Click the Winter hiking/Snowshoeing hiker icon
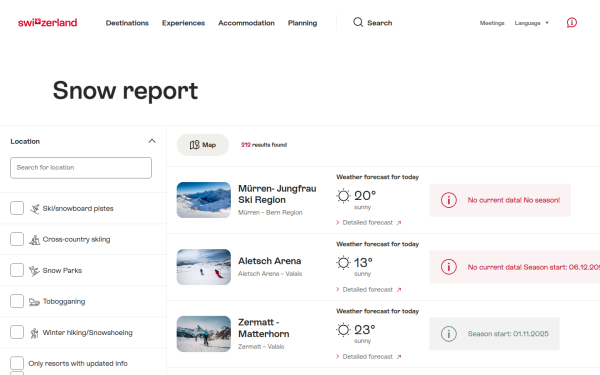Viewport: 600px width, 375px height. 34,333
